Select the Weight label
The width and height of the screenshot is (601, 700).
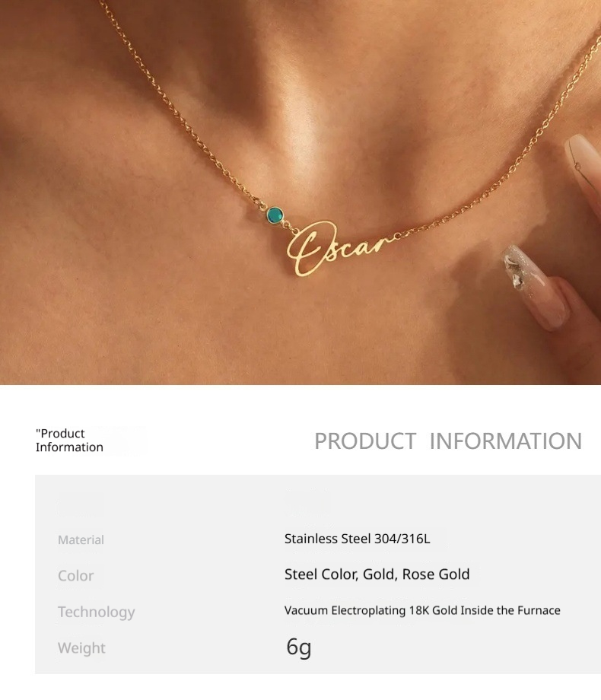81,647
